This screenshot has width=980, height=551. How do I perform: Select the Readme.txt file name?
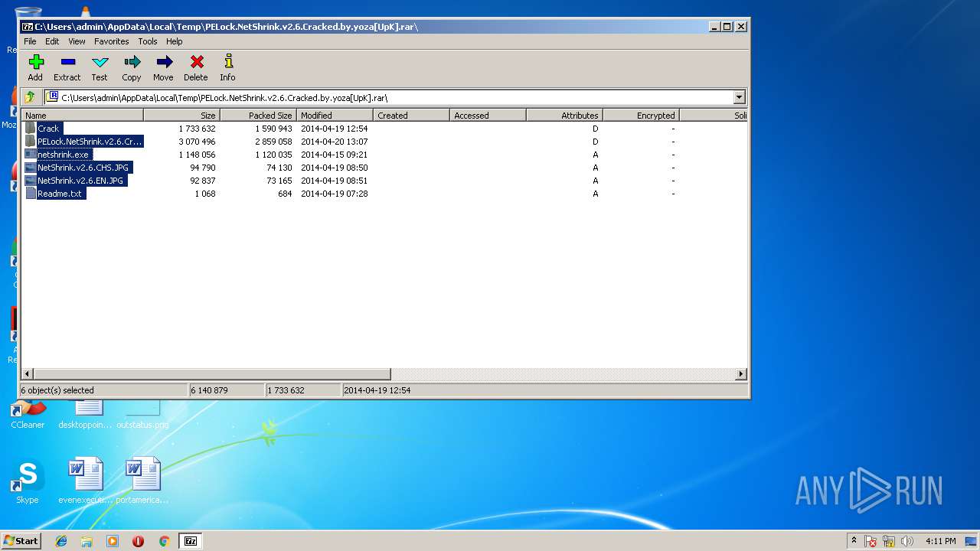pos(60,194)
